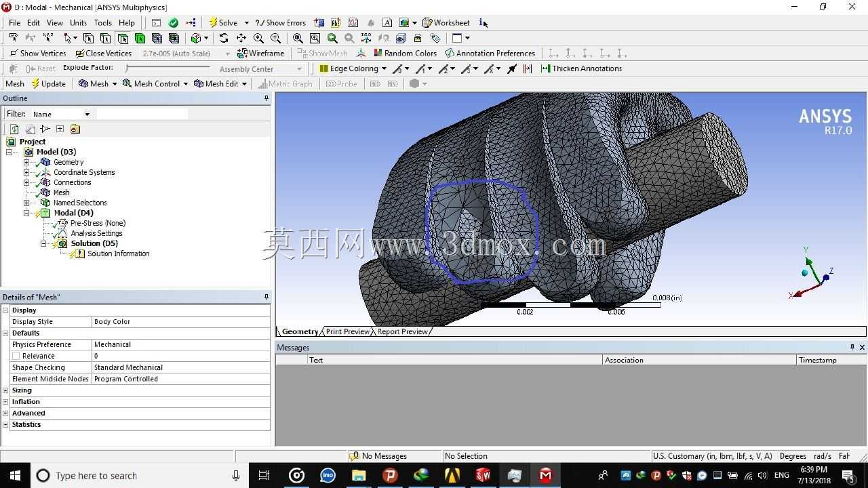Viewport: 868px width, 488px height.
Task: Expand the Coordinate Systems tree node
Action: 26,172
